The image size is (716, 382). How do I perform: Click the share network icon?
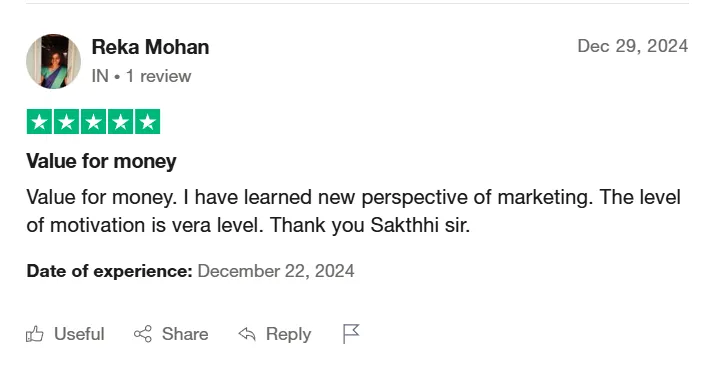pyautogui.click(x=143, y=334)
